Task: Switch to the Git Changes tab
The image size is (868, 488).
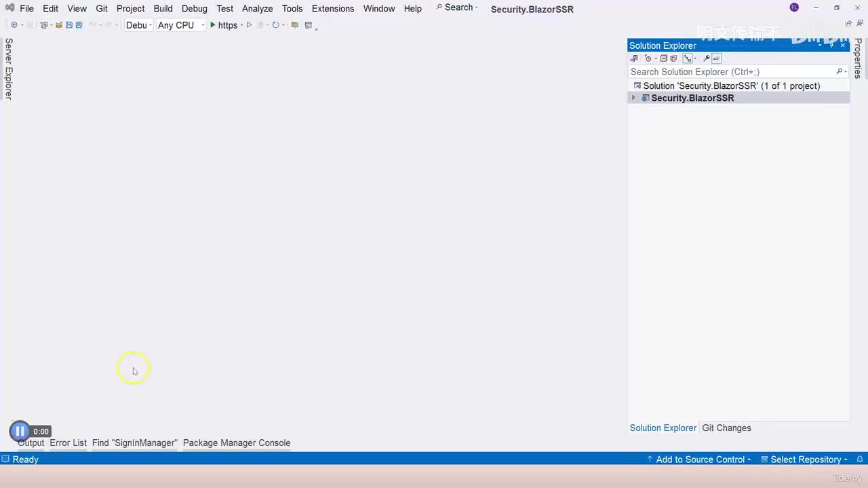Action: pyautogui.click(x=726, y=428)
